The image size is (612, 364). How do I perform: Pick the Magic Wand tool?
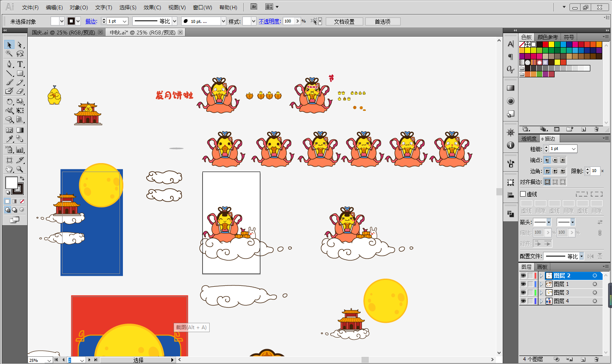9,54
